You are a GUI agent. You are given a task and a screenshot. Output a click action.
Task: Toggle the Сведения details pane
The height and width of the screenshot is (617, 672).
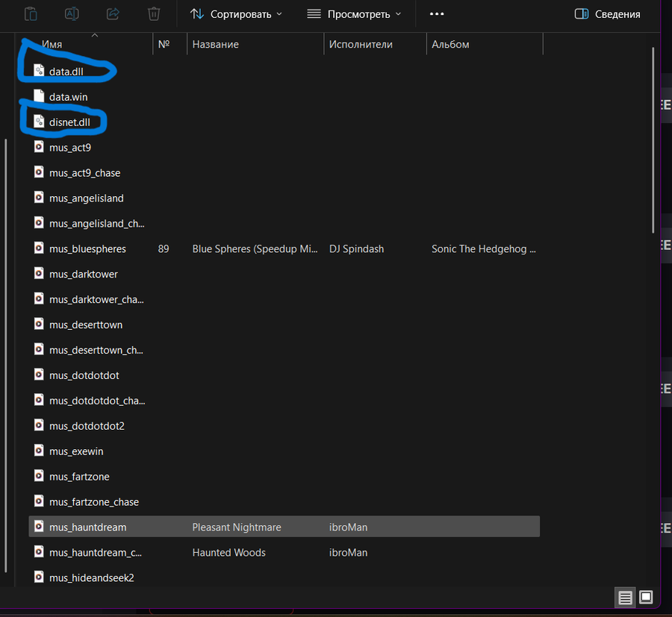click(607, 14)
